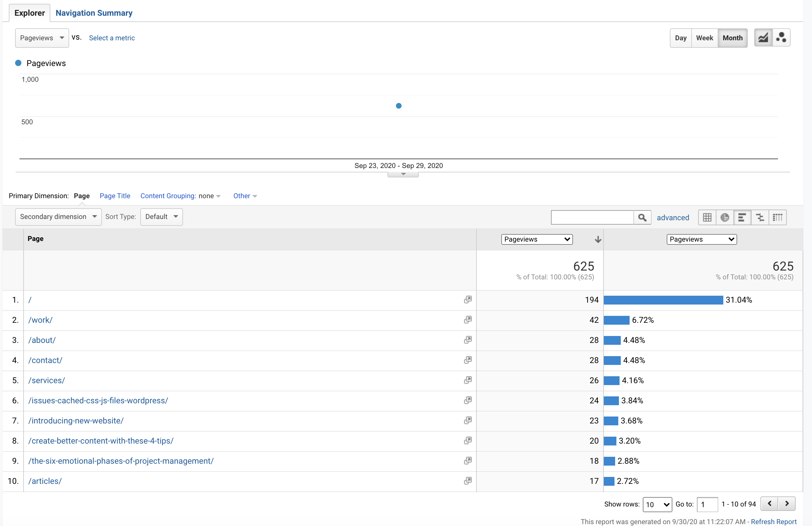Go to previous page of results
Screen dimensions: 812x526
[769, 504]
